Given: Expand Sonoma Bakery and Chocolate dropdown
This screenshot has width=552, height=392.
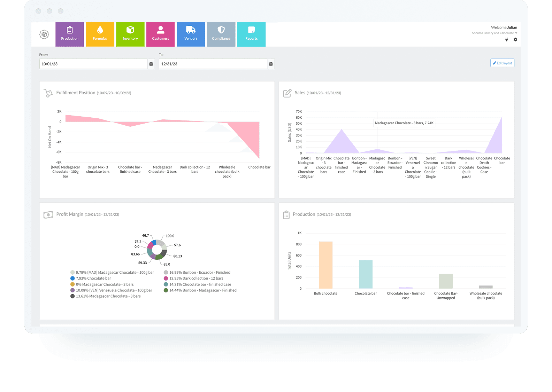Looking at the screenshot, I should 495,33.
